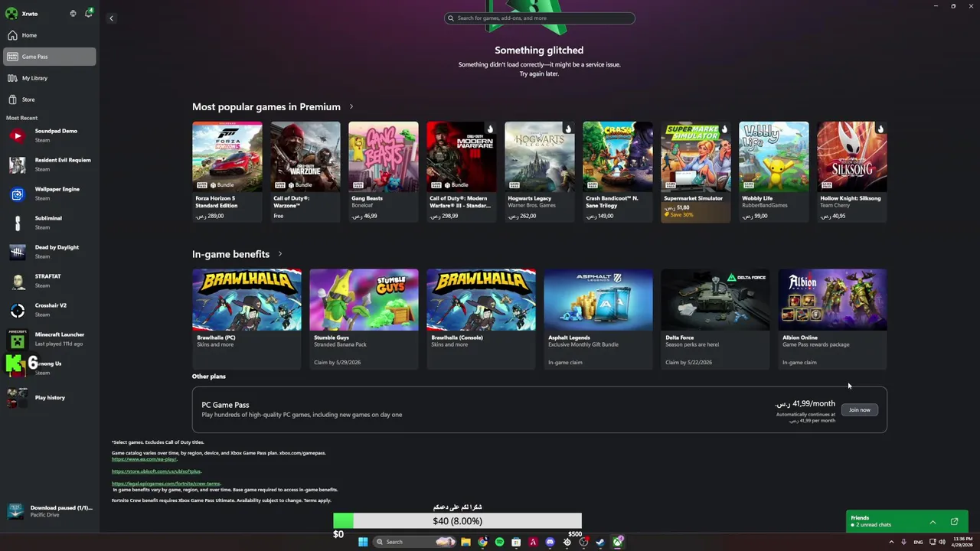The width and height of the screenshot is (980, 551).
Task: Open the print-like icon beside the profile name
Action: point(73,13)
